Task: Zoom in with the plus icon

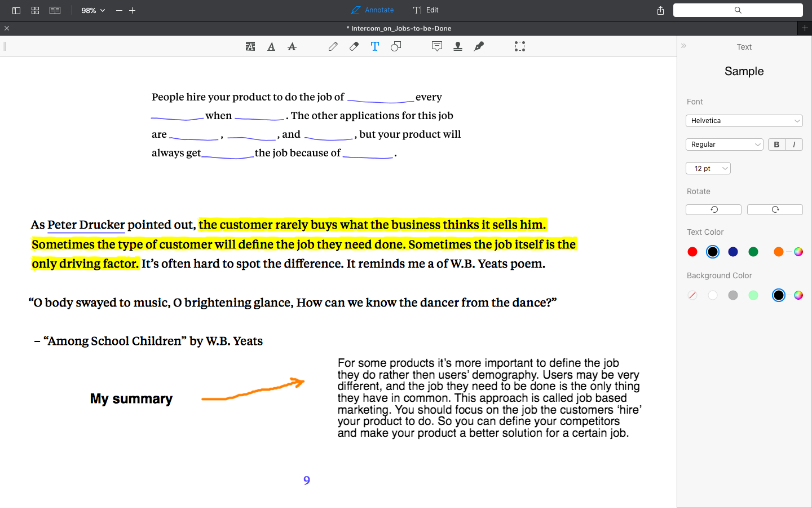Action: click(133, 10)
